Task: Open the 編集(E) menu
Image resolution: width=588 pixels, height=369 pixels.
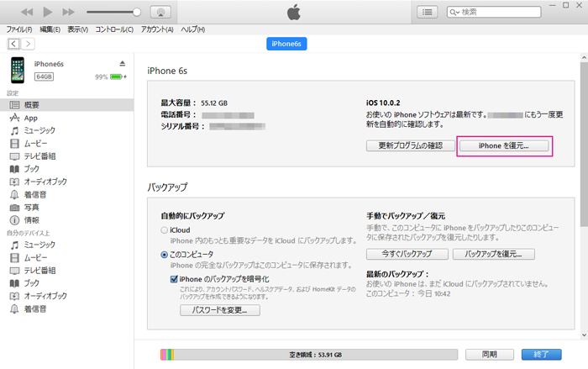Action: pyautogui.click(x=50, y=29)
